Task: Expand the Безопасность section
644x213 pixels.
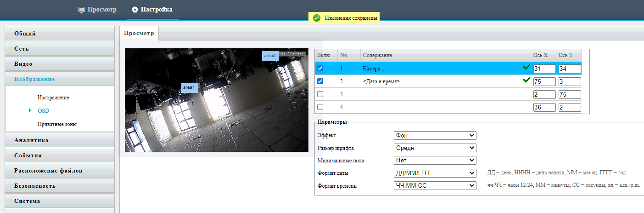Action: click(x=60, y=185)
